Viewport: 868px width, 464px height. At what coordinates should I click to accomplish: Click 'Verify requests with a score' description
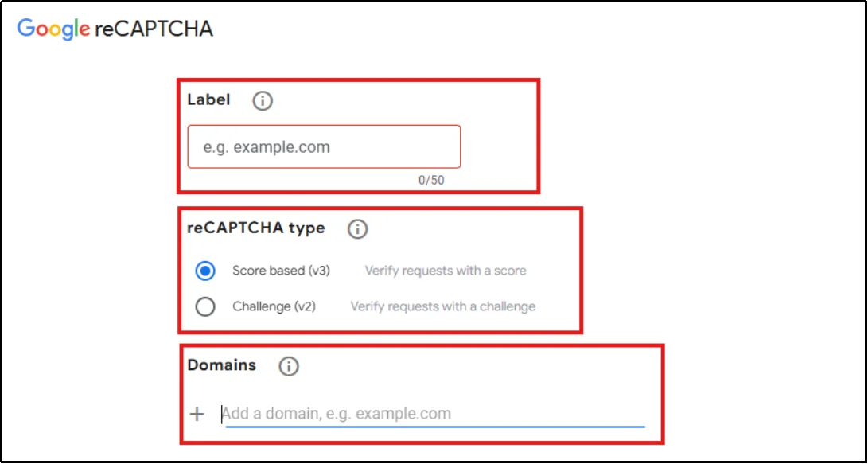(x=445, y=271)
